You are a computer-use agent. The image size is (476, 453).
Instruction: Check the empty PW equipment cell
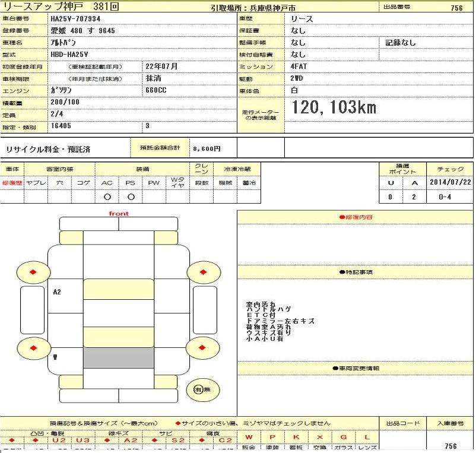coord(154,197)
